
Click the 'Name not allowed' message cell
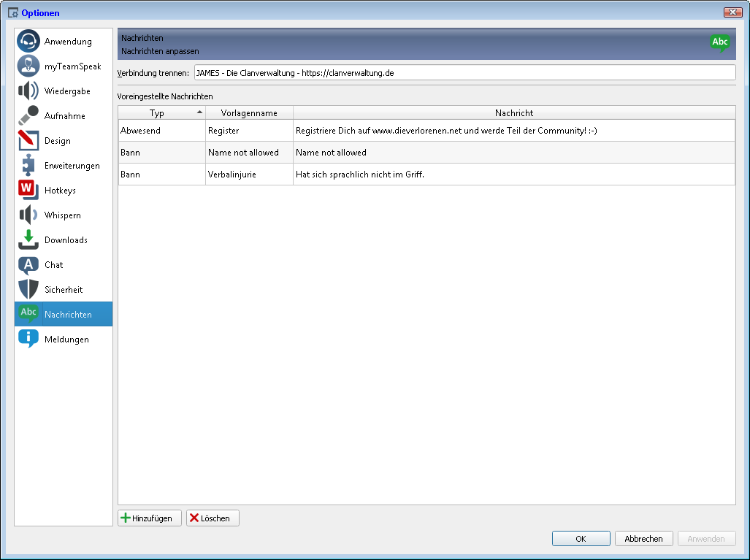coord(514,153)
